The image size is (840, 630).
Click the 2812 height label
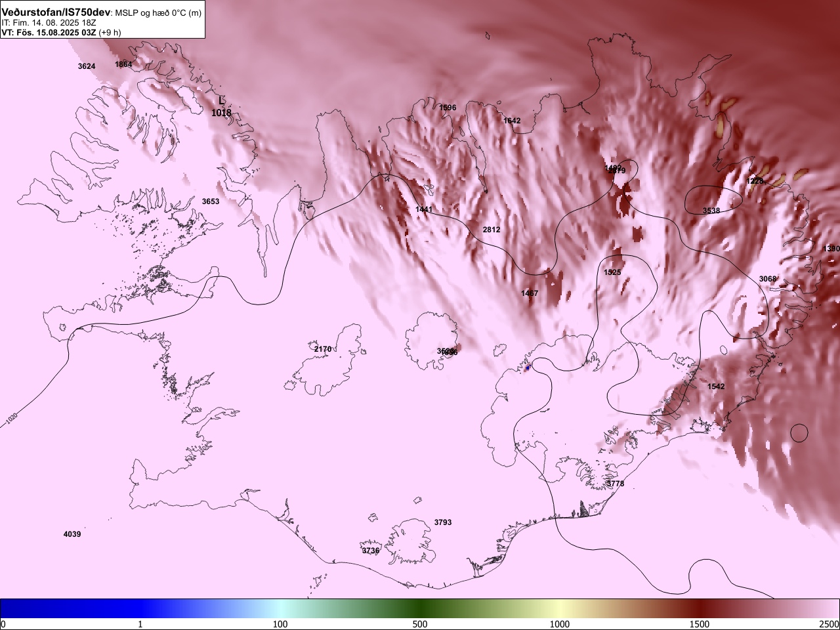tap(492, 230)
